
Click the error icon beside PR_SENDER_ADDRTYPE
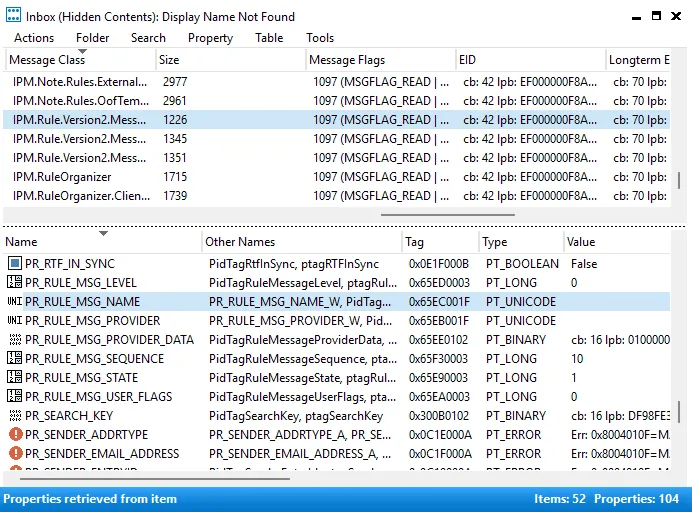(x=15, y=434)
